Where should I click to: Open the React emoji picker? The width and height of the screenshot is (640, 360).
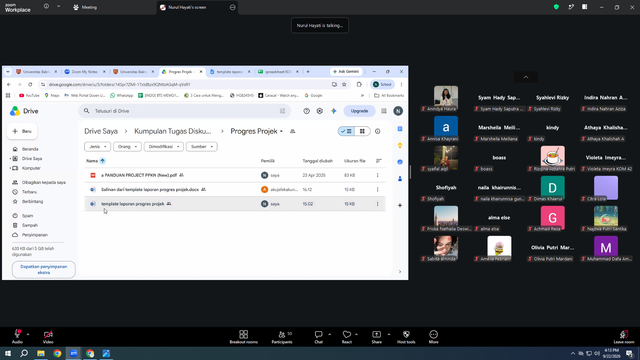[347, 337]
